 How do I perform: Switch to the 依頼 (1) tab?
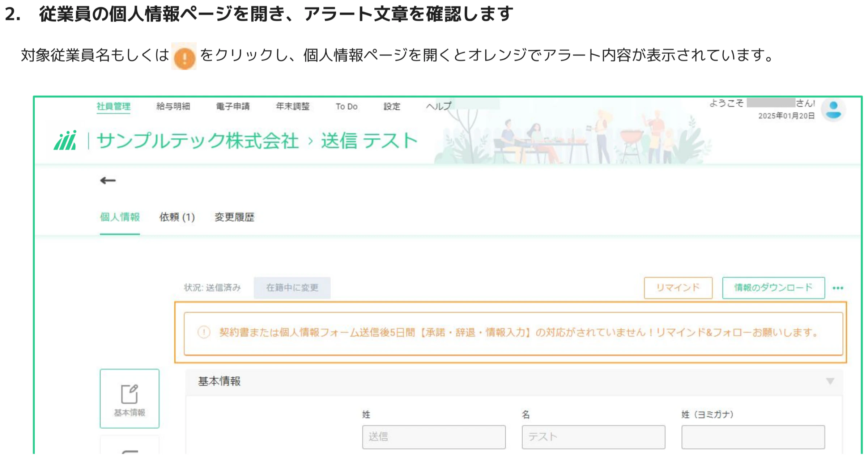pyautogui.click(x=177, y=217)
